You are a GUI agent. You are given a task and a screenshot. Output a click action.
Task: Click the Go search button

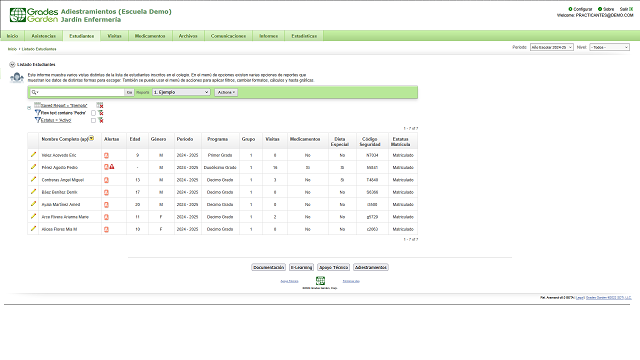click(129, 93)
